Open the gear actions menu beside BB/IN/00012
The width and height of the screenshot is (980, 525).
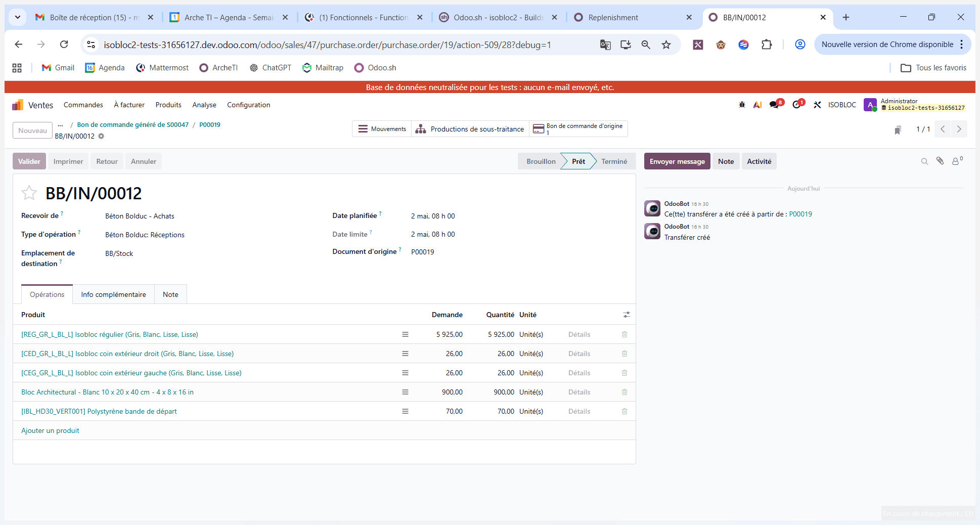[101, 136]
